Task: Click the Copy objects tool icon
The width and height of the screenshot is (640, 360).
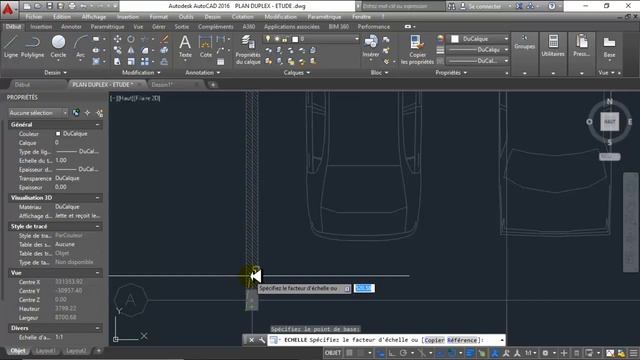Action: (x=117, y=51)
